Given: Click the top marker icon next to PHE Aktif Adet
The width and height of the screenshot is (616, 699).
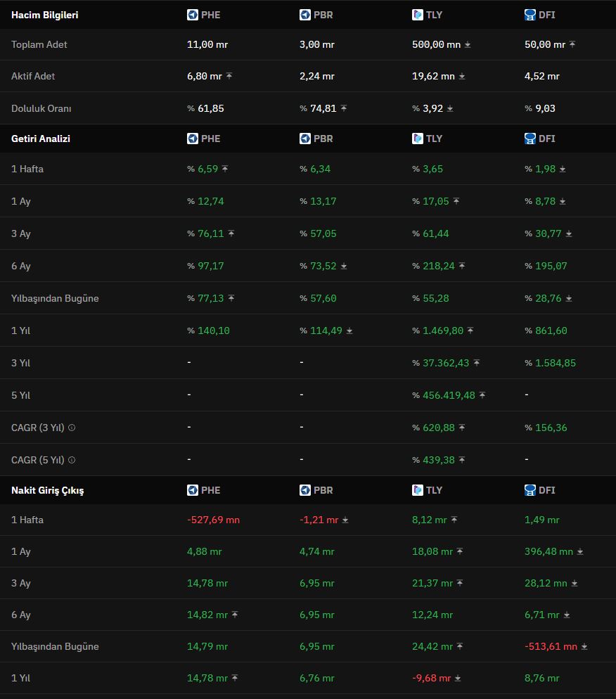Looking at the screenshot, I should (229, 76).
